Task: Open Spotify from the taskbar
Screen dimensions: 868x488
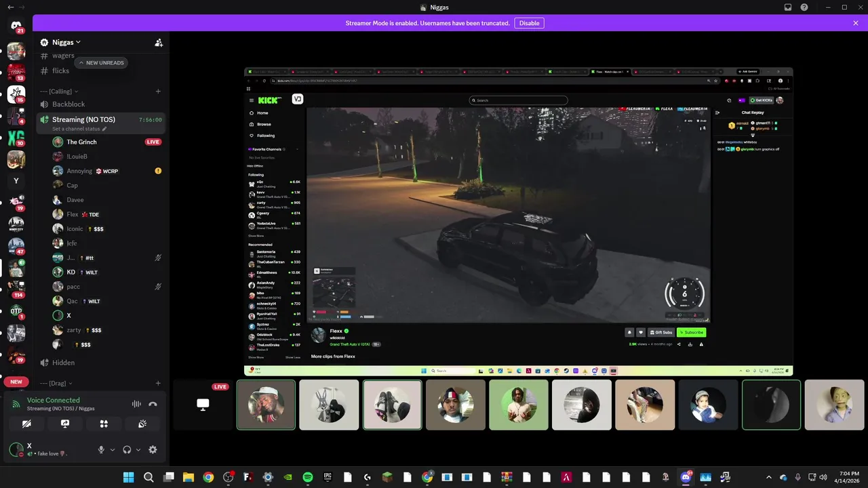Action: pos(308,477)
